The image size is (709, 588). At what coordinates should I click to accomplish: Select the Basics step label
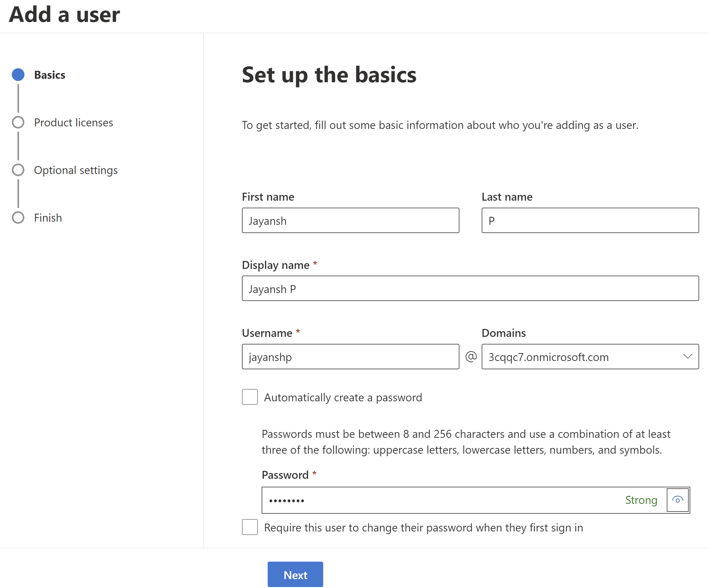pyautogui.click(x=50, y=75)
